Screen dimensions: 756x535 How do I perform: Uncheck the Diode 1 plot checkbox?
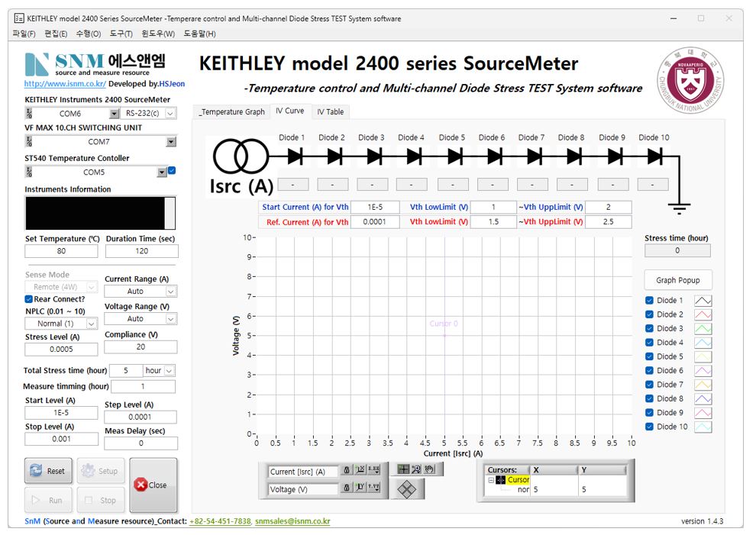pos(649,301)
